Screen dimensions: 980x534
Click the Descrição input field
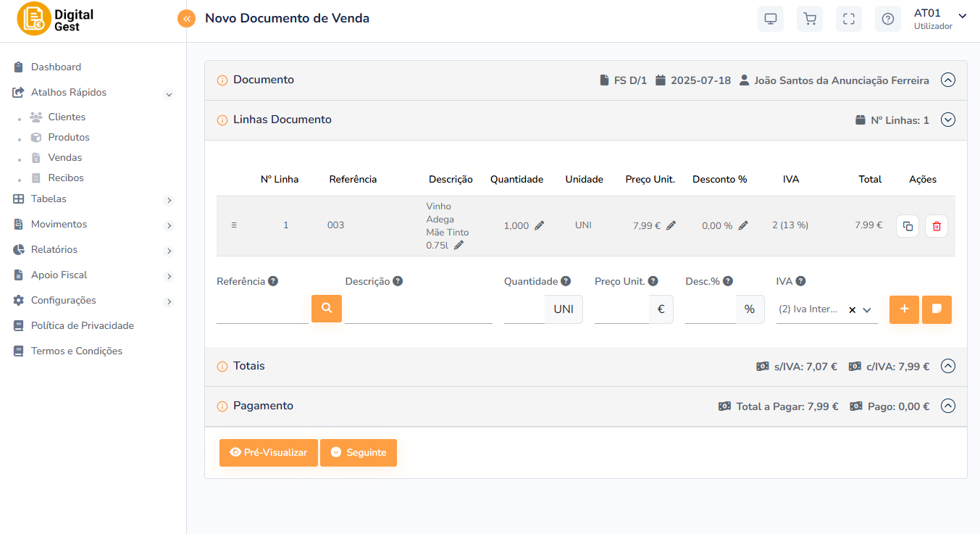coord(418,309)
